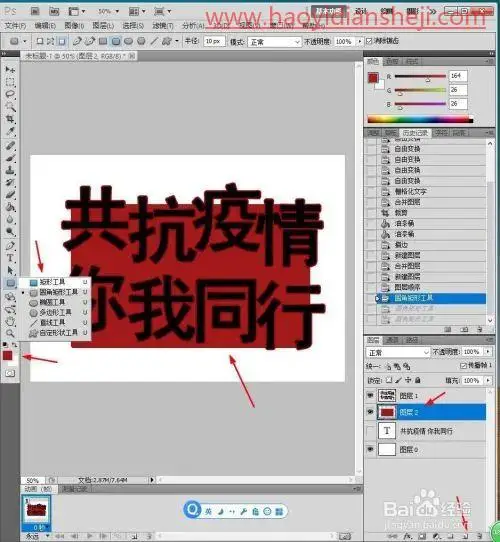Open the layer opacity slider arrow
The width and height of the screenshot is (500, 542).
[x=488, y=352]
